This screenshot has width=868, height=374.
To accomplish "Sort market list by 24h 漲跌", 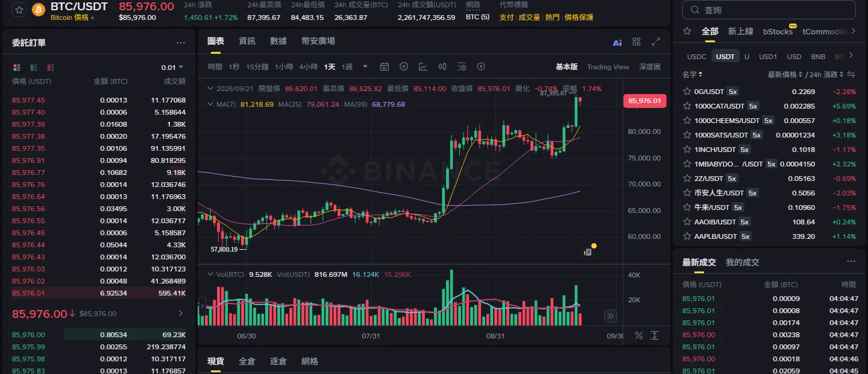I will click(x=825, y=75).
